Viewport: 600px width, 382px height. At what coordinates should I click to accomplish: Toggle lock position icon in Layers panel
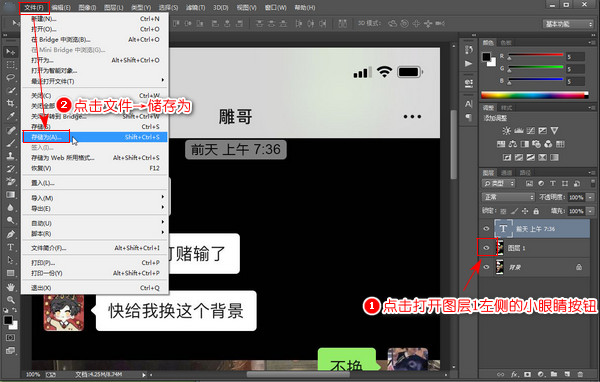[525, 211]
